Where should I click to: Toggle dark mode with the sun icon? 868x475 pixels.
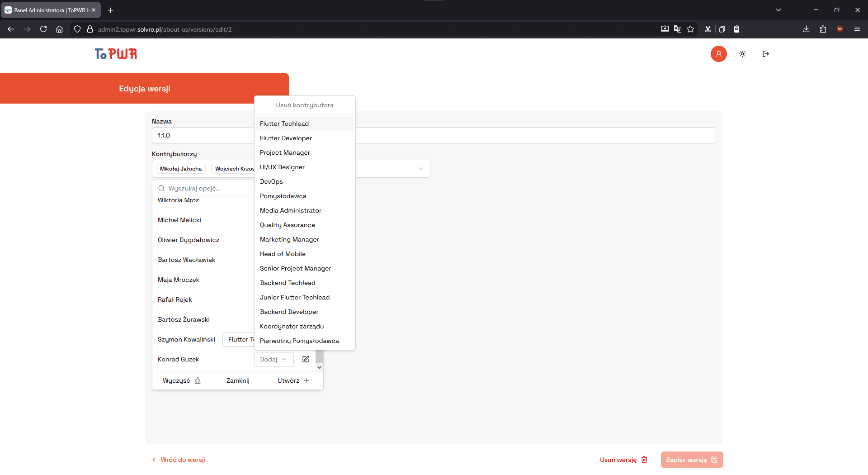tap(742, 54)
